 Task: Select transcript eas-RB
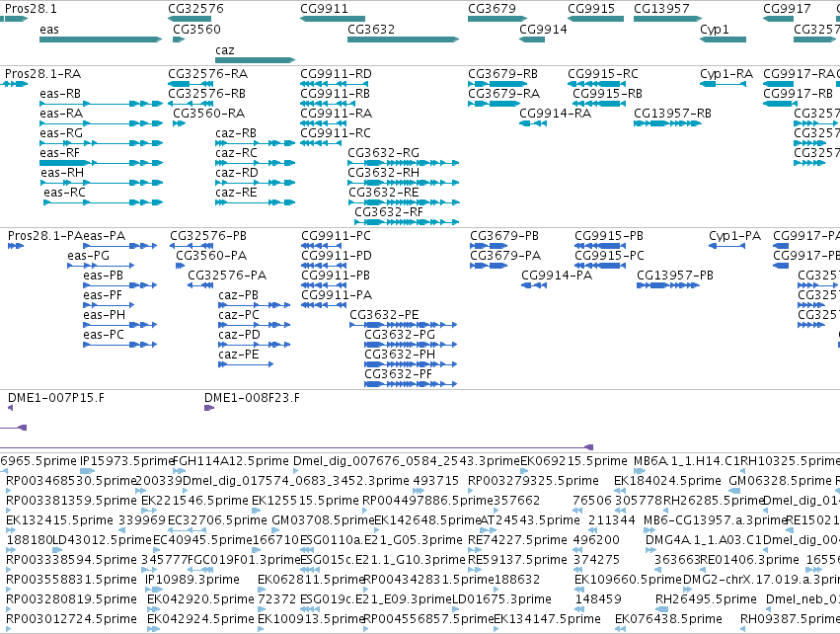pyautogui.click(x=102, y=104)
